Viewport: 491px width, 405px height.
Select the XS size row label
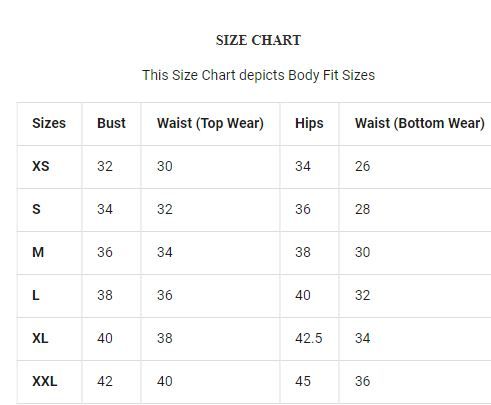41,166
